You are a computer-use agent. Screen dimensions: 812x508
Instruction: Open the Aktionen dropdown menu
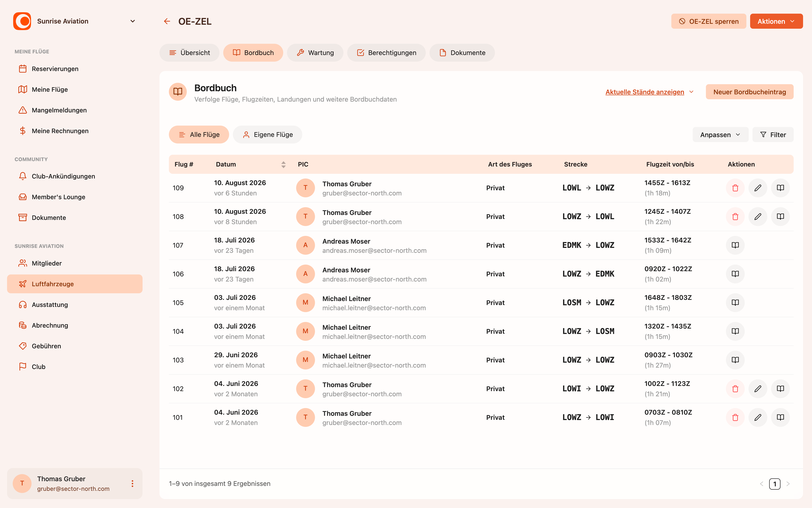[776, 21]
